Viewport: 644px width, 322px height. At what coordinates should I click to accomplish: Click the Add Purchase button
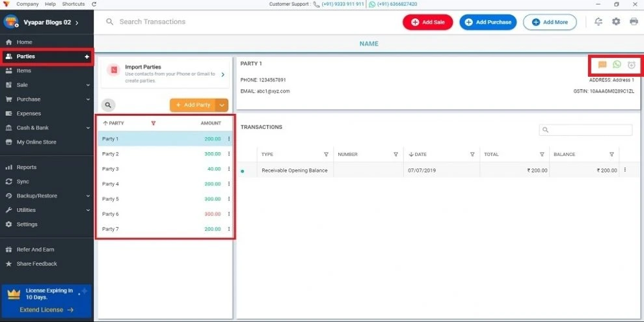pos(488,22)
